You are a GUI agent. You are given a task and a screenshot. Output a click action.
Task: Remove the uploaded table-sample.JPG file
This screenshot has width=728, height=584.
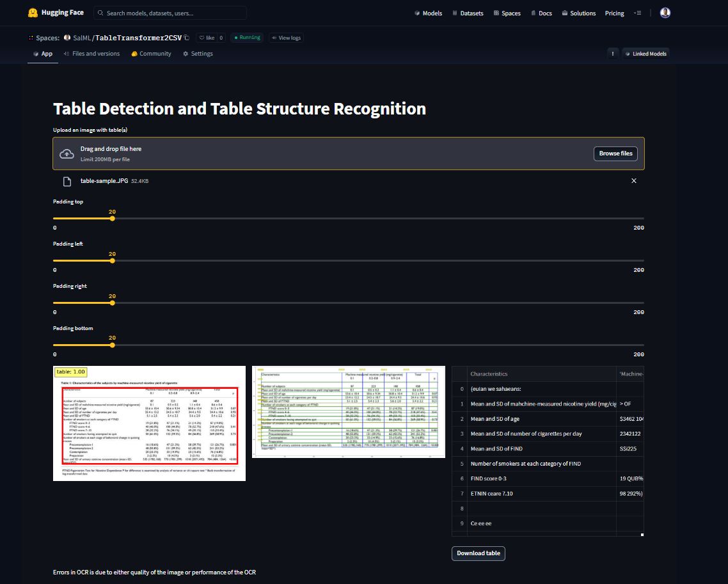pos(634,181)
